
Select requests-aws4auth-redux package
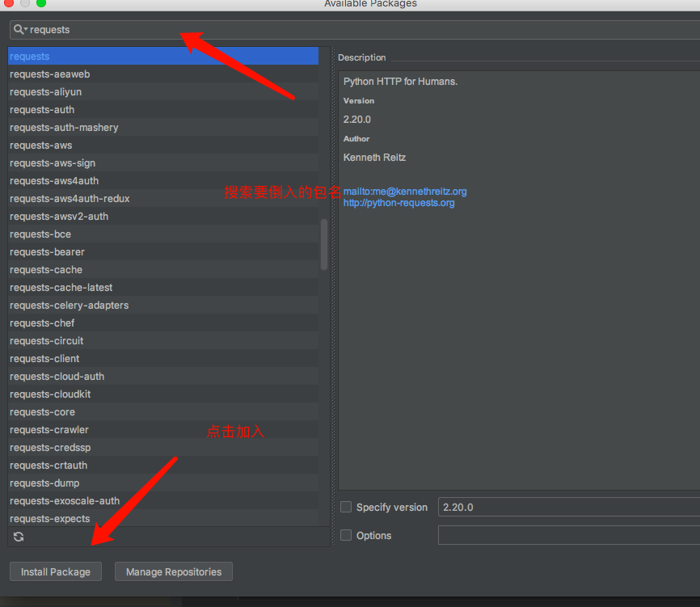point(163,199)
